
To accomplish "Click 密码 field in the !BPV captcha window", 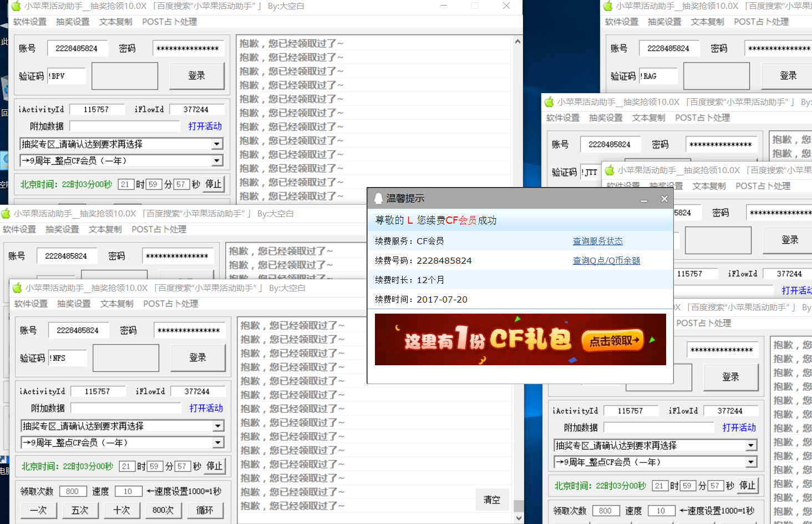I will (189, 48).
